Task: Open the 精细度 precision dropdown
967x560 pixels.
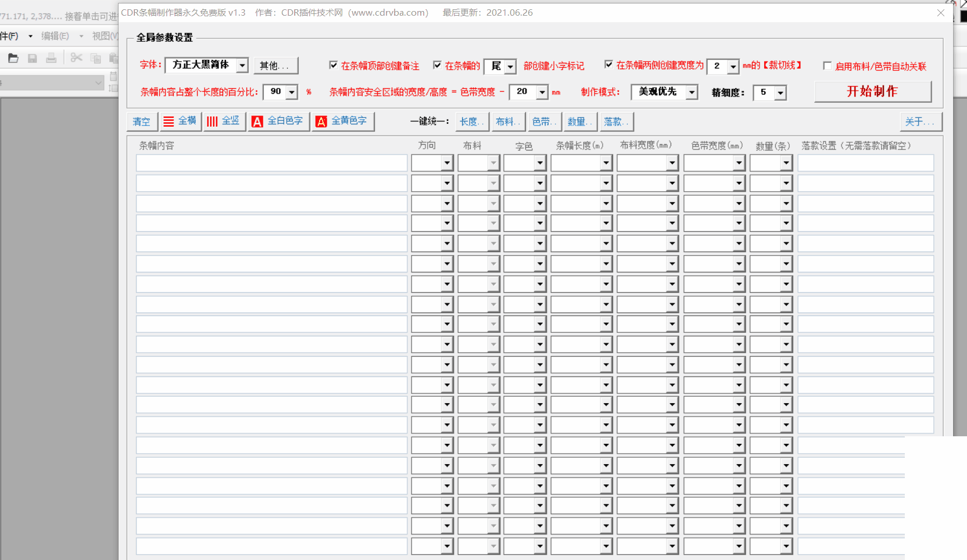Action: click(x=780, y=93)
